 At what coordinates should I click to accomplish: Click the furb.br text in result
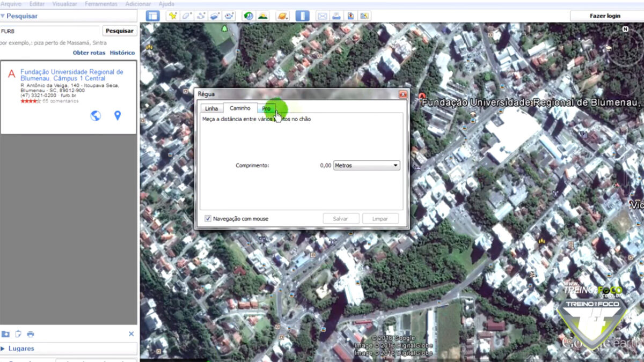[x=69, y=95]
